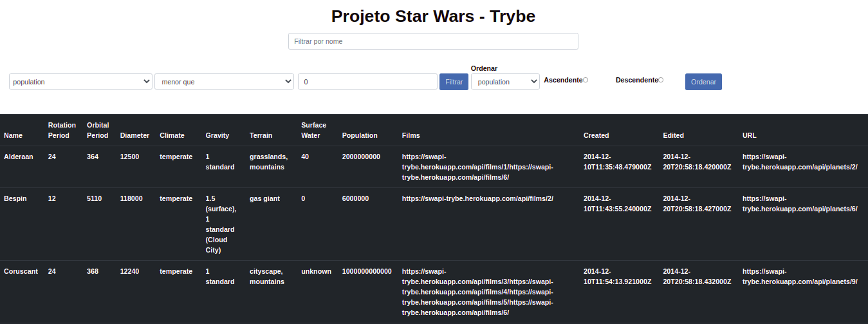Click Bespin's population 6000000
Screen dimensions: 868x324
tap(355, 198)
